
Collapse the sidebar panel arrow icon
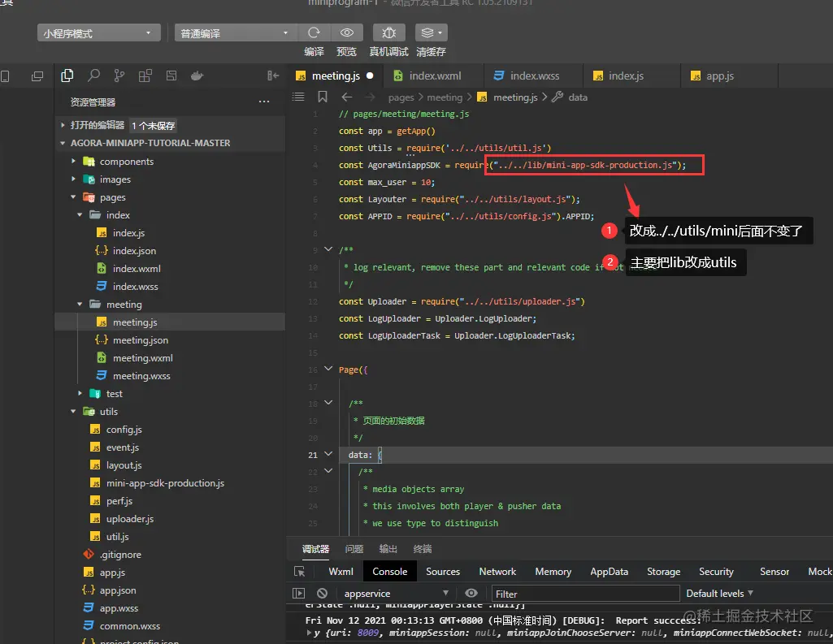[x=273, y=76]
